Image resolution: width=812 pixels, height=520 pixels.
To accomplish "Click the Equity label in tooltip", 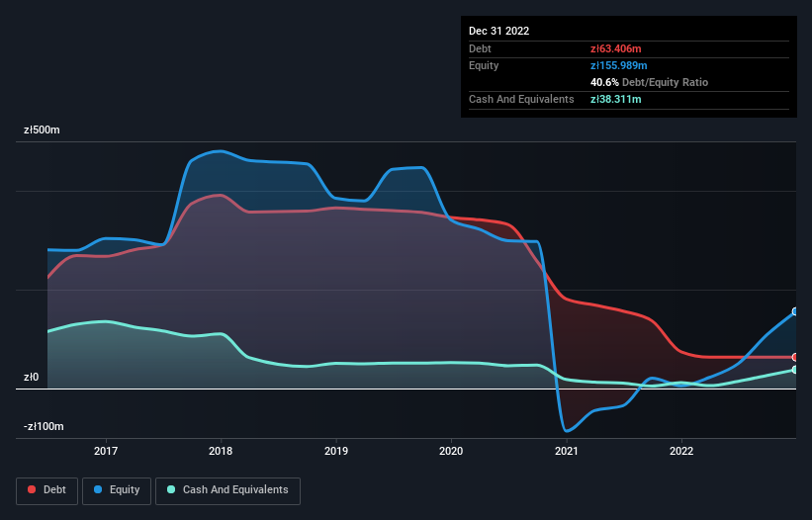I will (x=484, y=65).
